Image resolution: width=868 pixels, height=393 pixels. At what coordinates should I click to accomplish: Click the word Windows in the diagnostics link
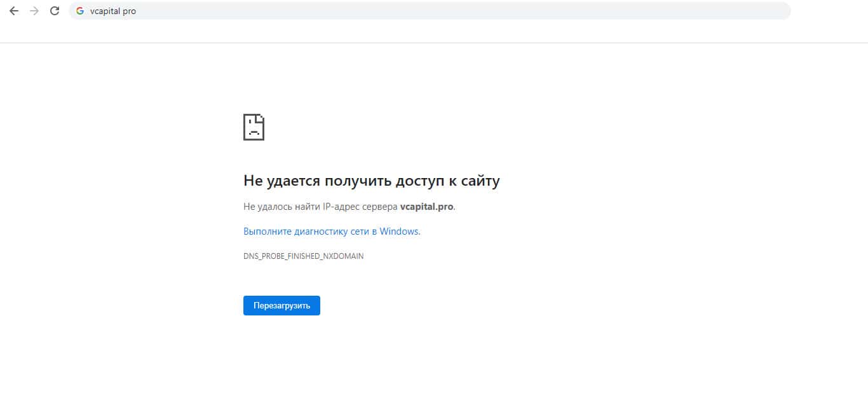click(x=399, y=231)
